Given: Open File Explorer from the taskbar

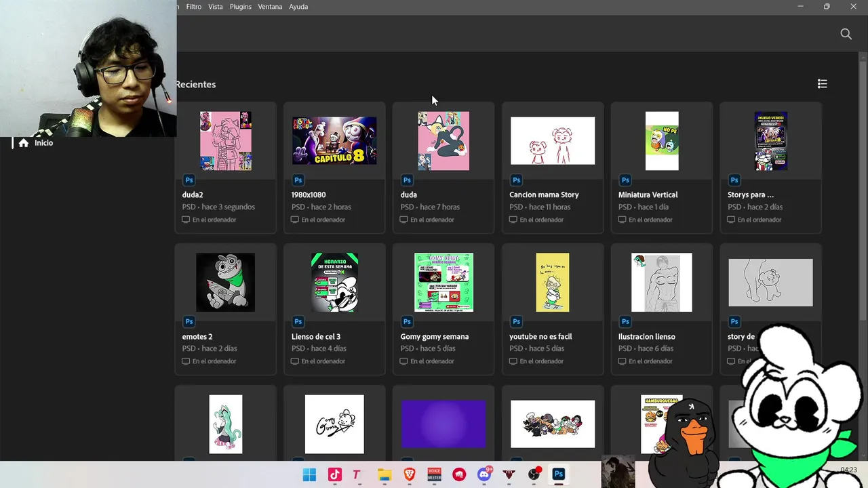Looking at the screenshot, I should pos(384,474).
